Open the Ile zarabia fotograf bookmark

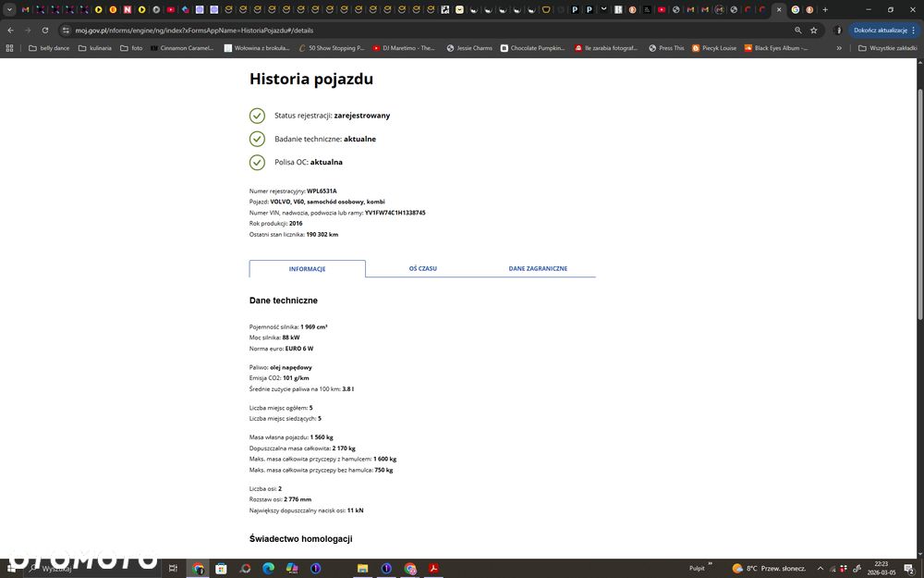[606, 48]
